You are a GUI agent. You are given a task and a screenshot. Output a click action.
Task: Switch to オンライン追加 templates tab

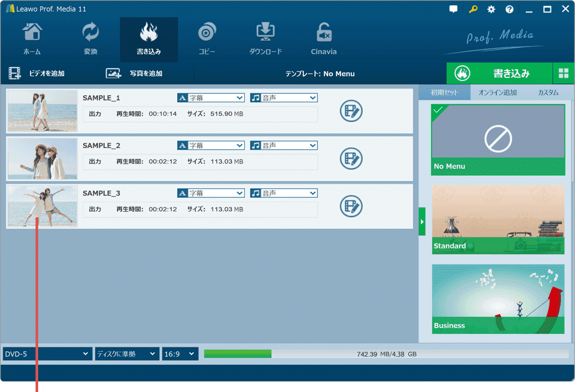[x=497, y=93]
